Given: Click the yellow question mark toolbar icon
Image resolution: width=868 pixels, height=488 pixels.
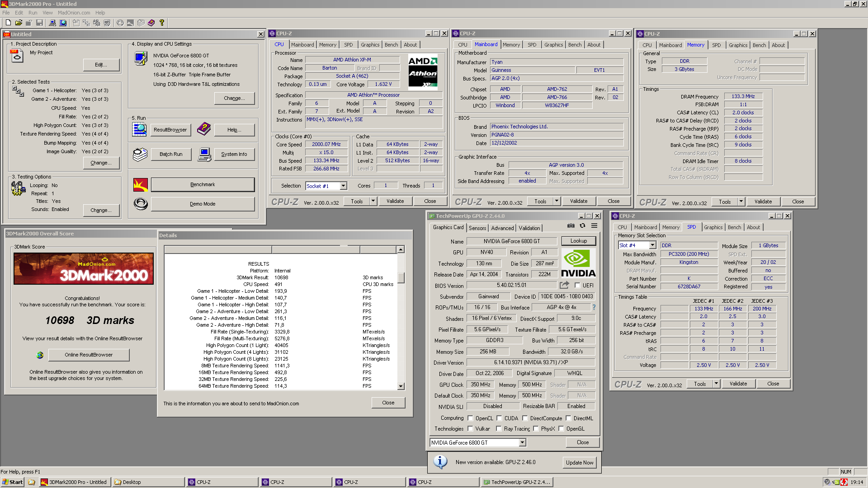Looking at the screenshot, I should click(162, 23).
